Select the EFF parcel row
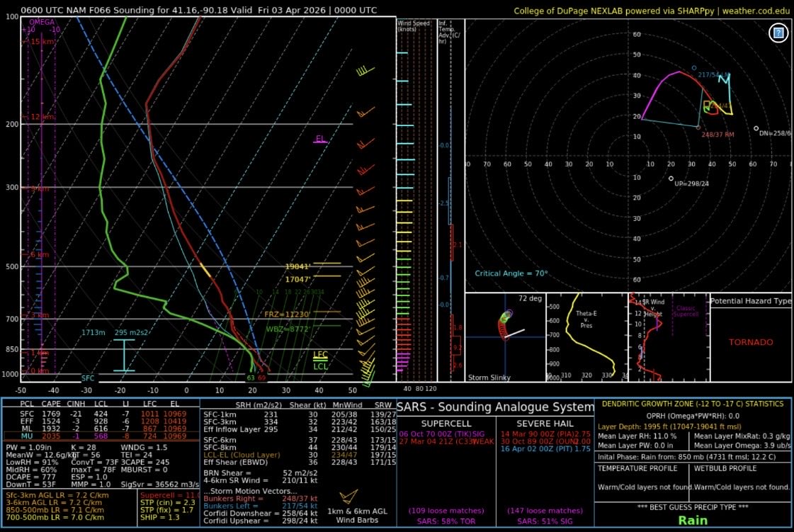The image size is (794, 532). pos(101,421)
